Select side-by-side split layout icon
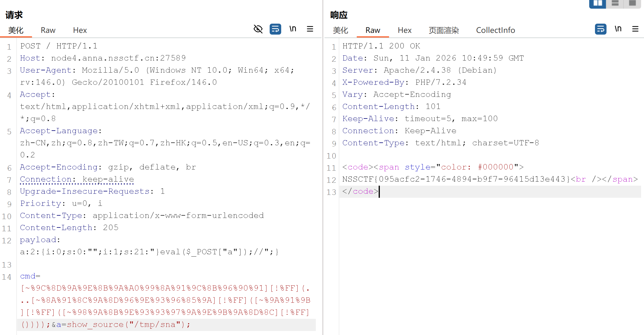Image resolution: width=644 pixels, height=335 pixels. point(598,3)
